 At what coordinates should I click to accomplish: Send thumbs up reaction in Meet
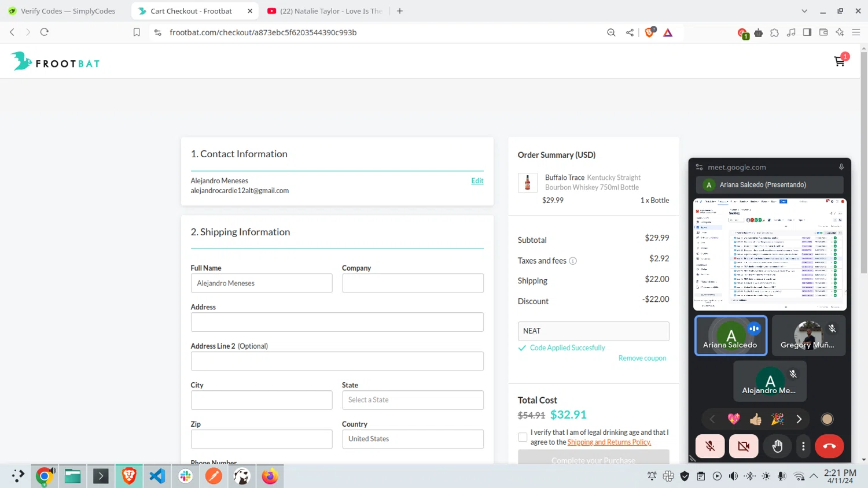pyautogui.click(x=755, y=419)
